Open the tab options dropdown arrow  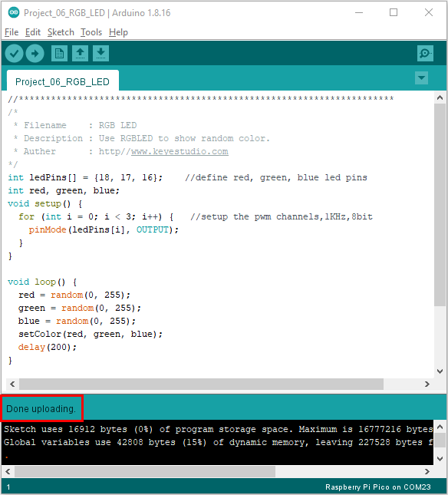421,78
